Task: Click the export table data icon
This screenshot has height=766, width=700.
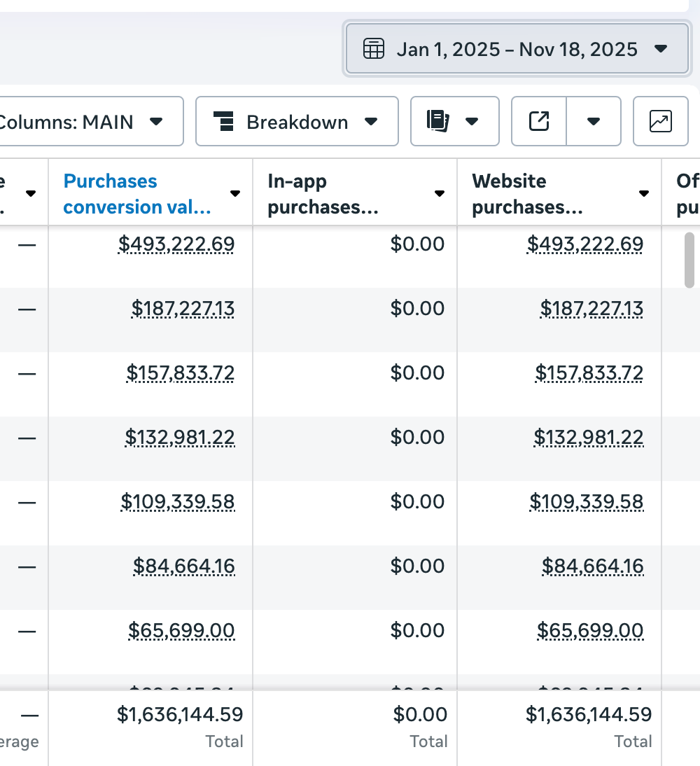Action: pos(539,121)
